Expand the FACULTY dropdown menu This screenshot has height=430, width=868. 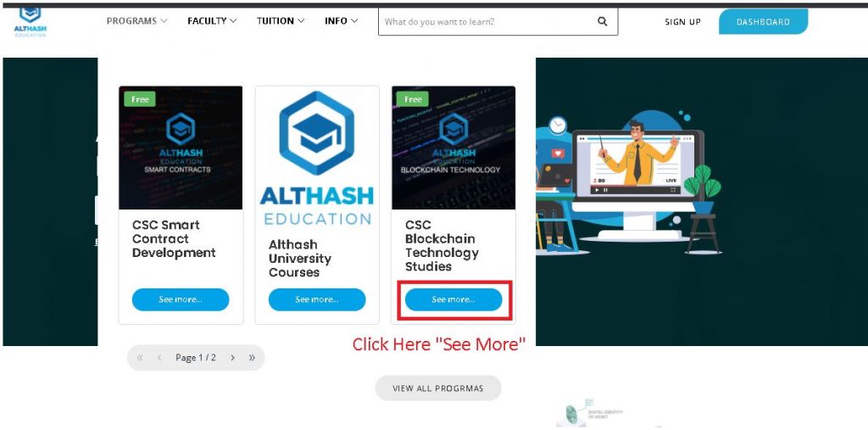(x=212, y=21)
